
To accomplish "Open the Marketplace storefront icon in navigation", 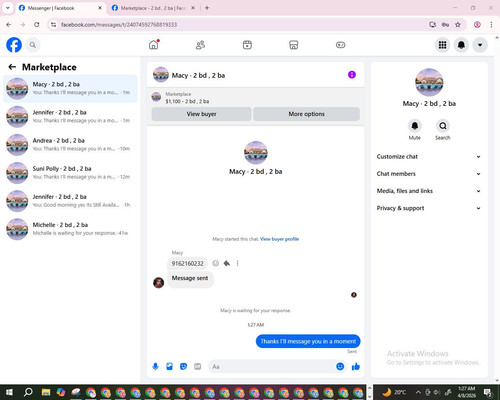I will pyautogui.click(x=294, y=45).
